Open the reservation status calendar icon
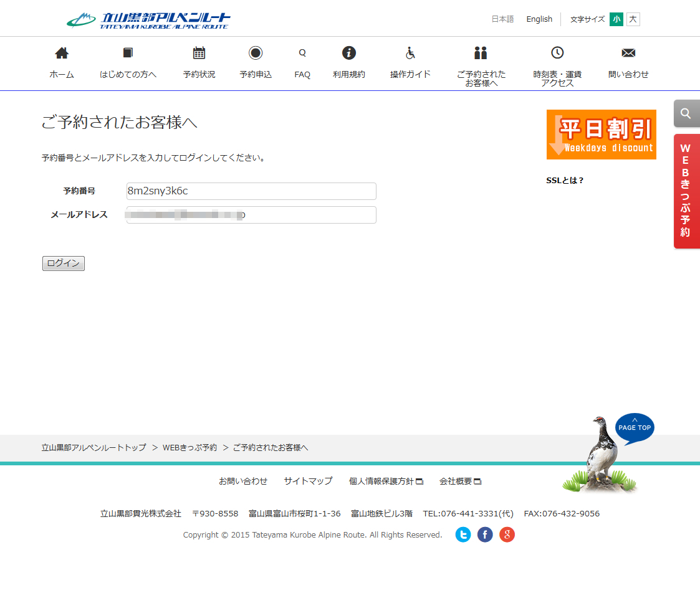This screenshot has height=598, width=700. click(x=199, y=54)
